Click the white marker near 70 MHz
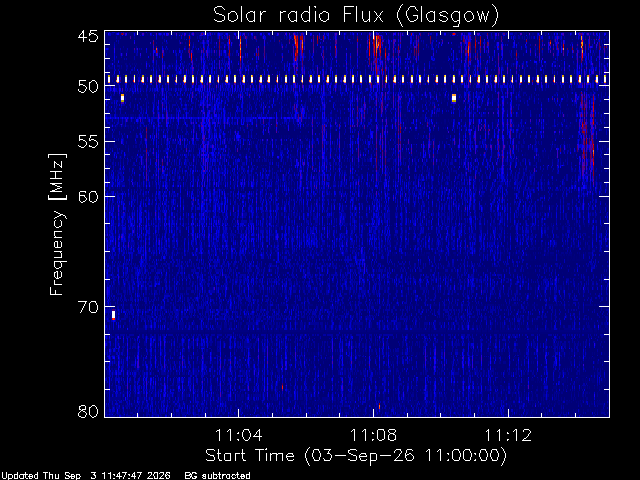Screen dimensions: 640x480 [113, 315]
